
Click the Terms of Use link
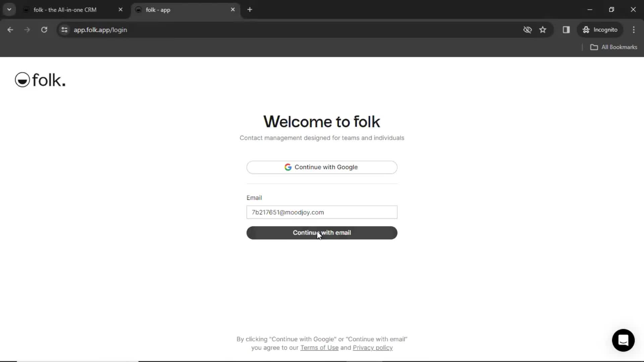319,347
